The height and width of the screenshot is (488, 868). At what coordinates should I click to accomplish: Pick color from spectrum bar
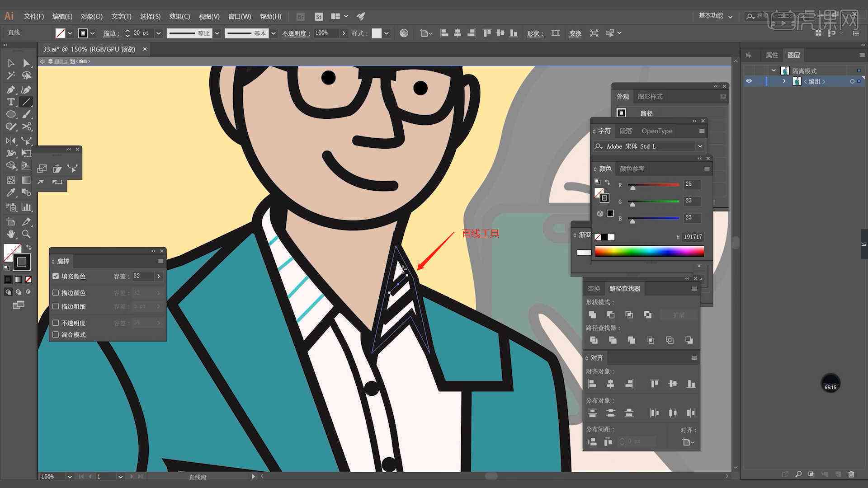(649, 251)
